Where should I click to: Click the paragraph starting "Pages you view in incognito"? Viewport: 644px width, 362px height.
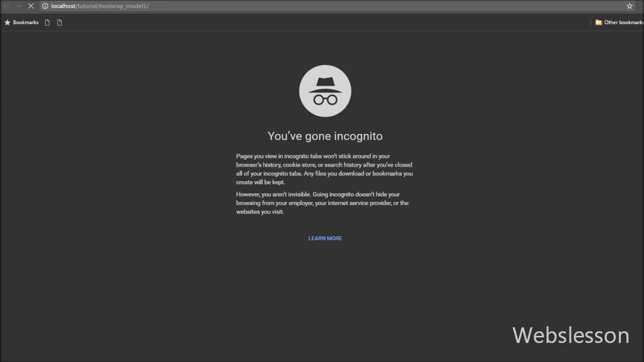(325, 169)
